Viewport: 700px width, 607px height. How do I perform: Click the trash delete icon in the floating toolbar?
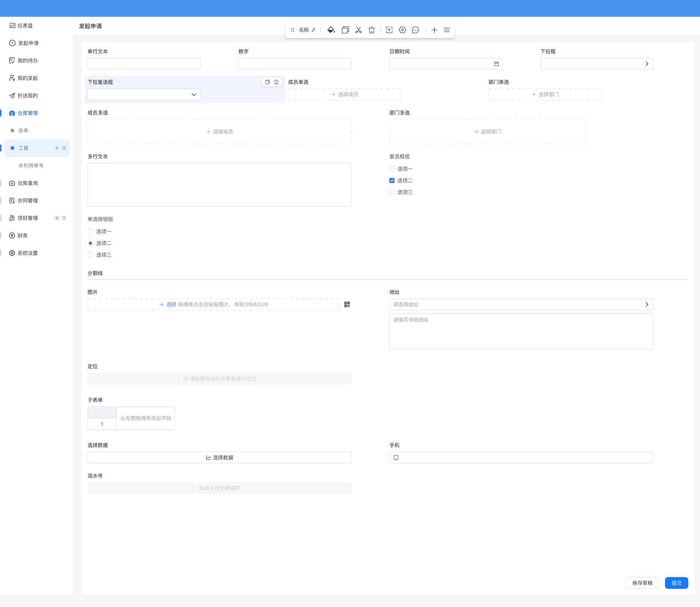372,30
